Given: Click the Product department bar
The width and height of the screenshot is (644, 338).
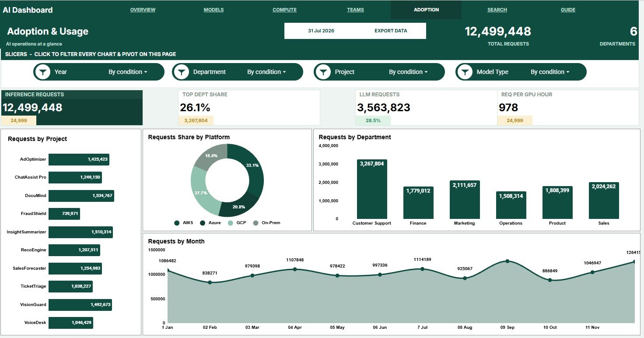Looking at the screenshot, I should 557,202.
